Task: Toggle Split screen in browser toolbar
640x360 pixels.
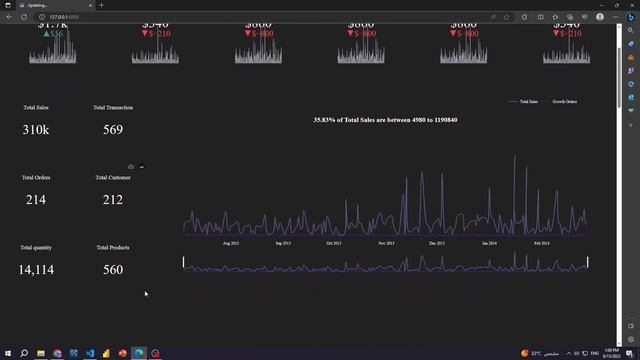Action: [540, 17]
